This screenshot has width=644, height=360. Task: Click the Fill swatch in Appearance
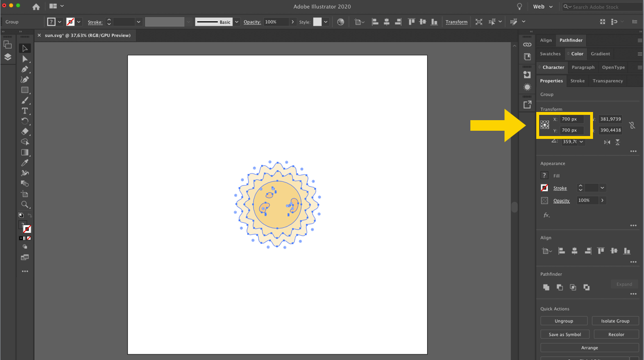point(544,175)
